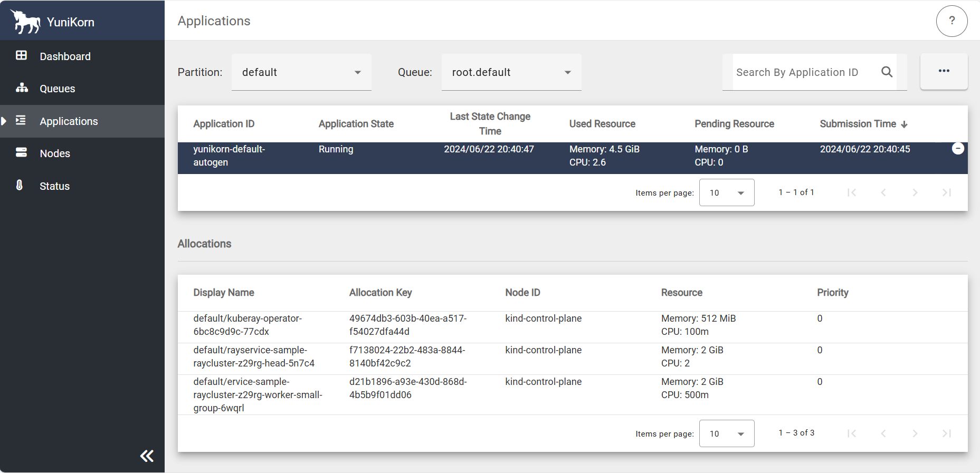The width and height of the screenshot is (980, 473).
Task: Sort allocations by Priority column header
Action: tap(832, 293)
